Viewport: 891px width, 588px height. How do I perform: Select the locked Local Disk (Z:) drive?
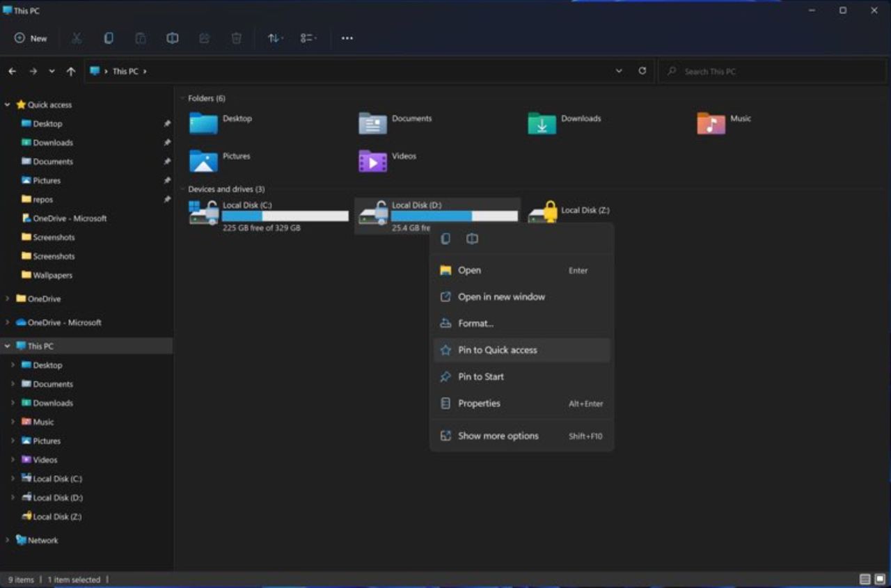click(x=569, y=211)
